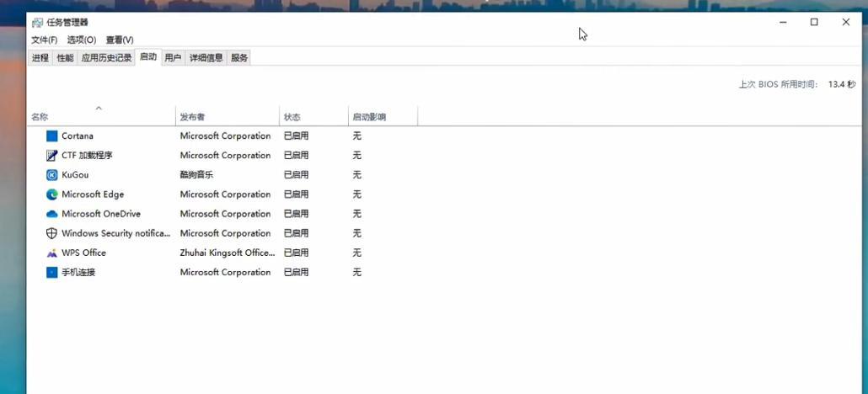Image resolution: width=868 pixels, height=394 pixels.
Task: Switch to the 性能 tab
Action: [66, 57]
